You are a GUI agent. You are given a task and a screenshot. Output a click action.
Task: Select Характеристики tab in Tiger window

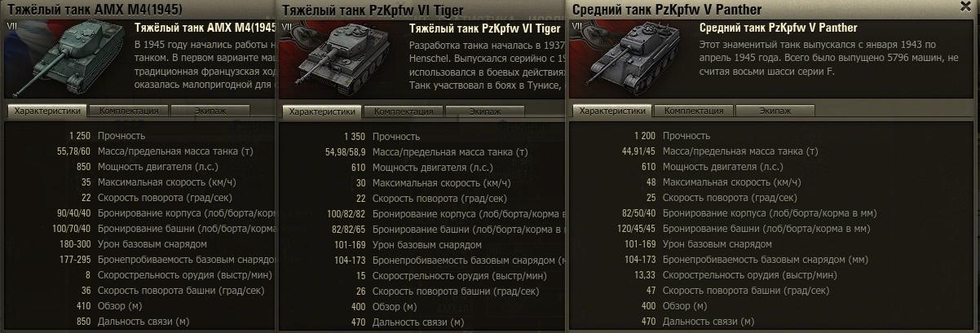pyautogui.click(x=323, y=112)
